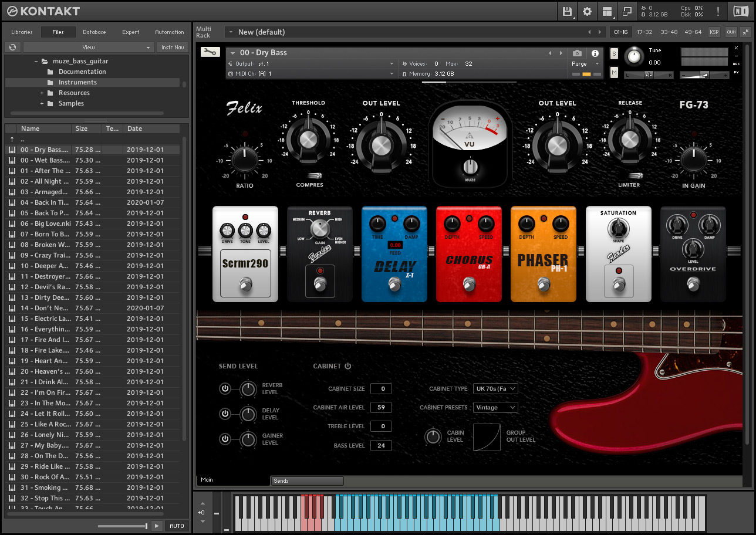Viewport: 756px width, 535px height.
Task: Toggle the Solo S button
Action: click(614, 53)
